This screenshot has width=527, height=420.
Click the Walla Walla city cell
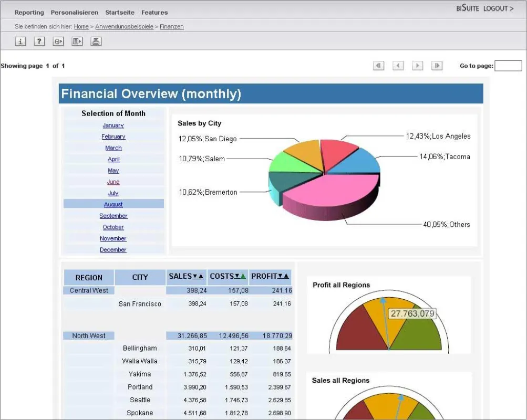(140, 361)
